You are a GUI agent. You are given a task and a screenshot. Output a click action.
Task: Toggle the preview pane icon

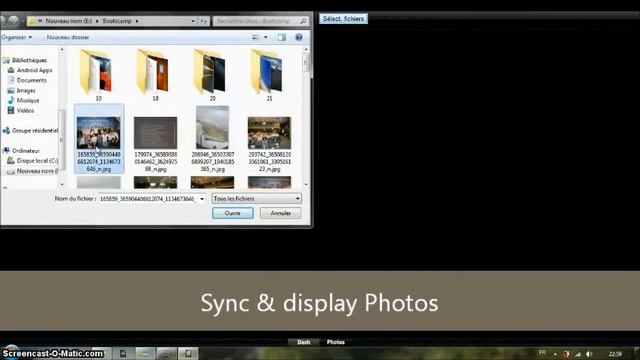coord(282,37)
